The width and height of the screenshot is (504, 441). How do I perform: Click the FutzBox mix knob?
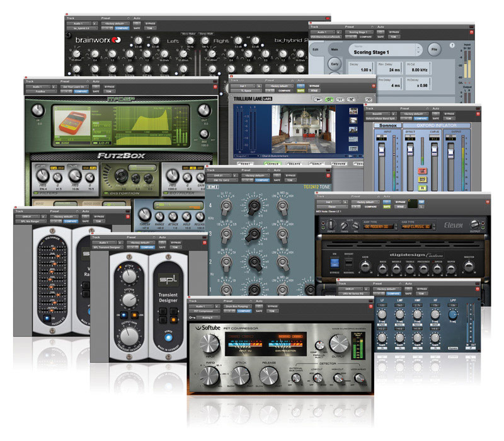coord(204,134)
